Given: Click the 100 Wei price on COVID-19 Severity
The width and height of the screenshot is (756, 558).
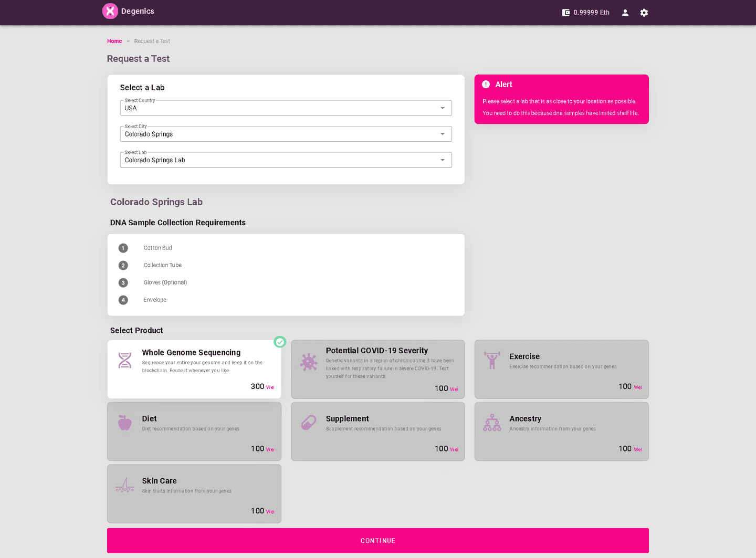Looking at the screenshot, I should click(x=446, y=388).
